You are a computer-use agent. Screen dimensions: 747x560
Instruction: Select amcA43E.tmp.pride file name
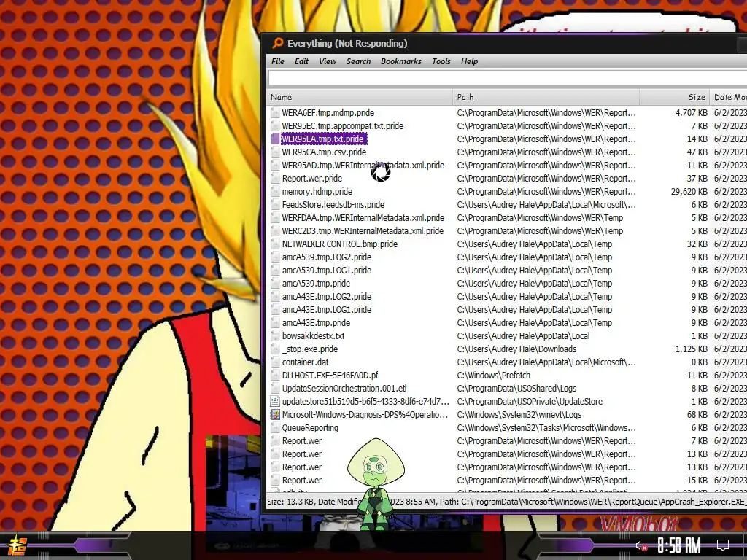tap(316, 323)
